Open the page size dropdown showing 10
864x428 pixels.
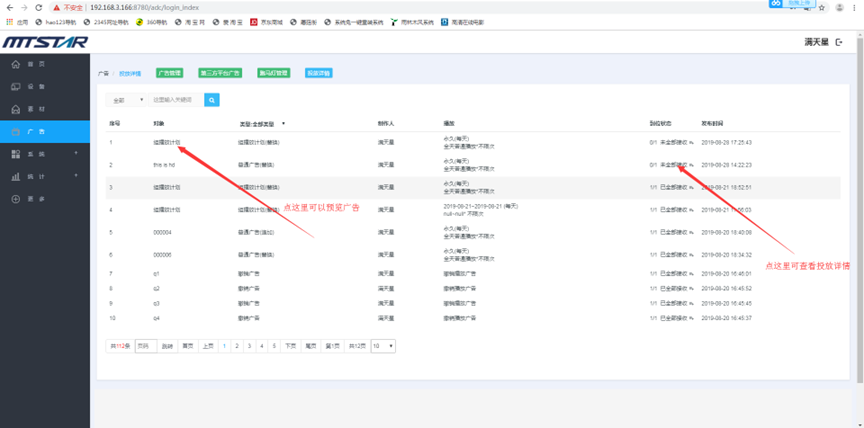(x=382, y=346)
